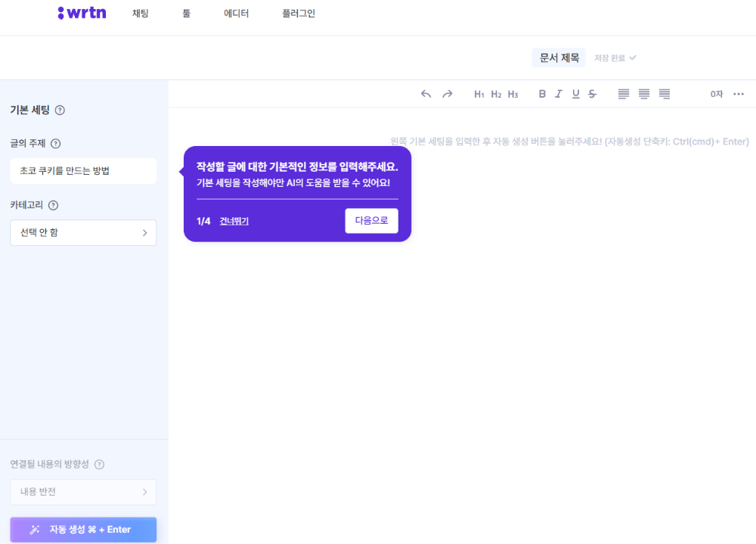Image resolution: width=756 pixels, height=544 pixels.
Task: Expand the 내용 반전 direction selector
Action: [x=83, y=492]
